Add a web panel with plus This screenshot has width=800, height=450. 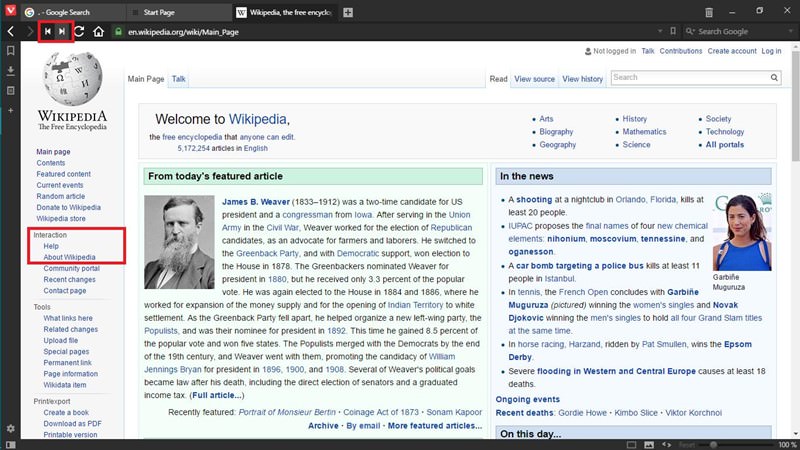click(10, 110)
